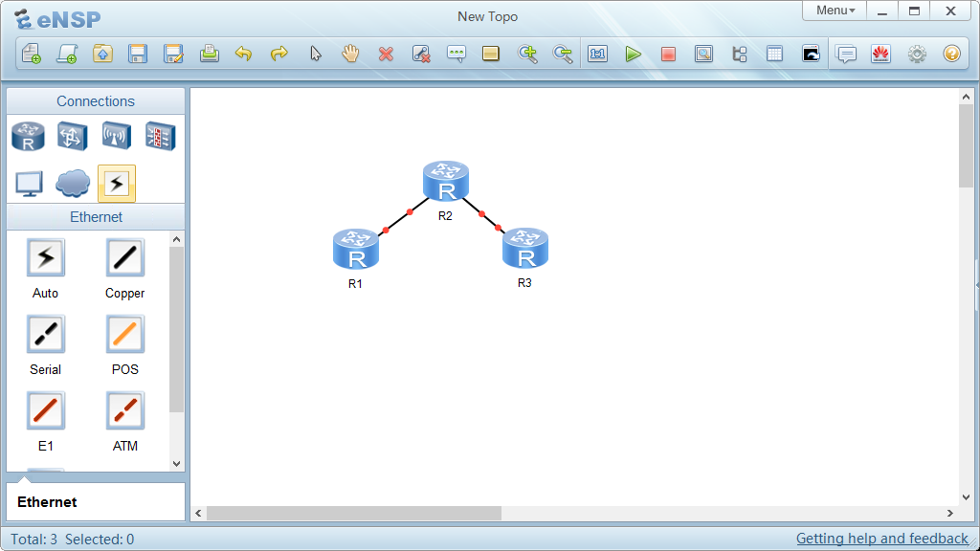The image size is (980, 551).
Task: Save the current topology
Action: 138,54
